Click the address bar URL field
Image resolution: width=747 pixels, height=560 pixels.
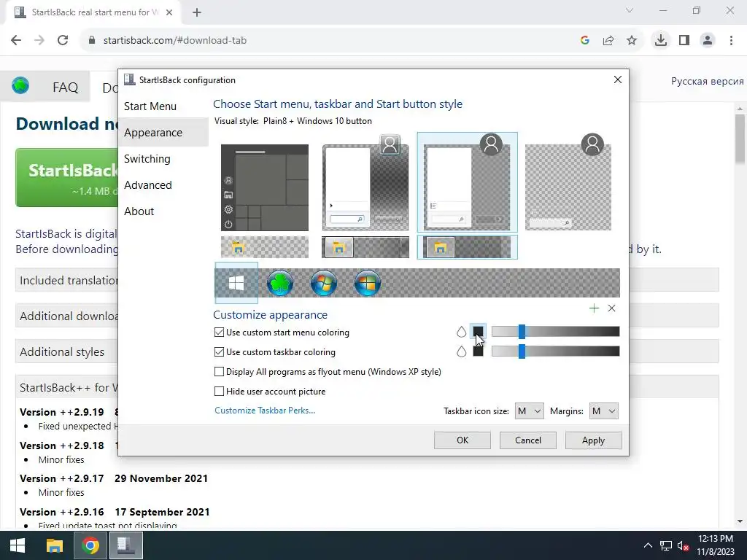coord(329,41)
